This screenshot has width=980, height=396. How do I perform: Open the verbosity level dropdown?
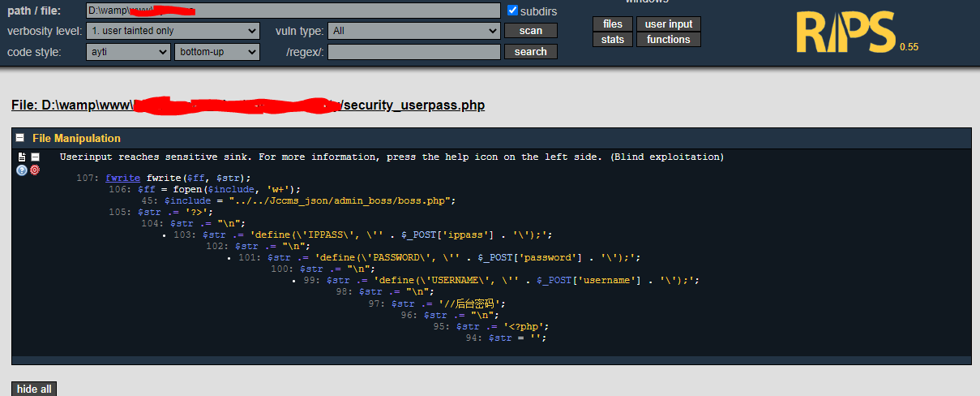tap(173, 31)
